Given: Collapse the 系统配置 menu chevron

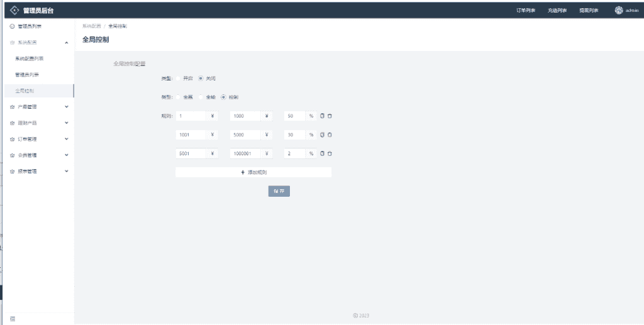Looking at the screenshot, I should tap(67, 43).
